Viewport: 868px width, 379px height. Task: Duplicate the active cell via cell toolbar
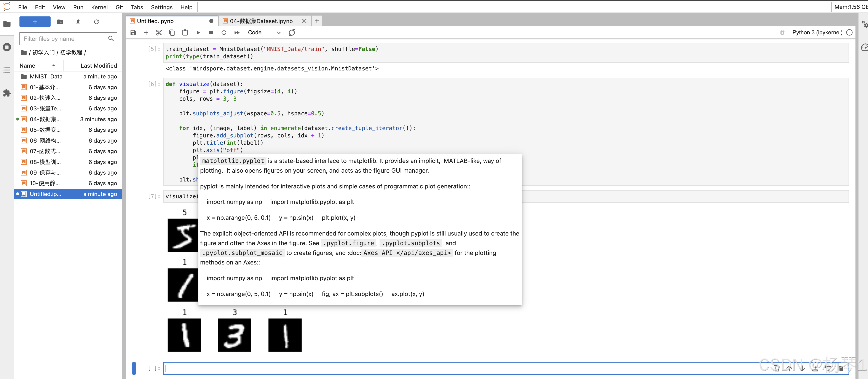(x=776, y=368)
